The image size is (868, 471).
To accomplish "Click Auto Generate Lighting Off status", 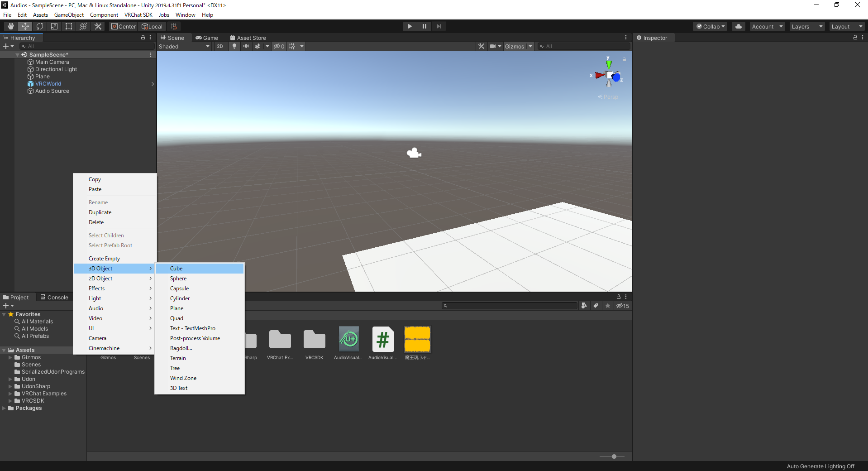I will coord(820,466).
